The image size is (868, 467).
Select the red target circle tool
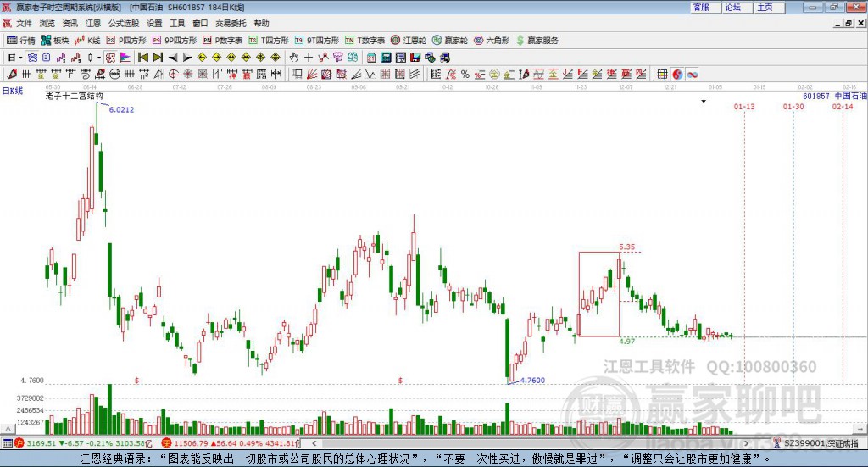173,74
